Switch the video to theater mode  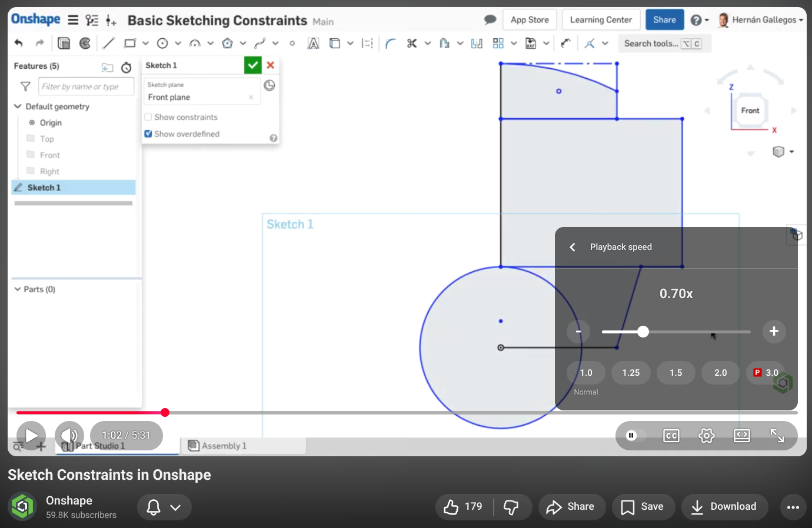(742, 436)
